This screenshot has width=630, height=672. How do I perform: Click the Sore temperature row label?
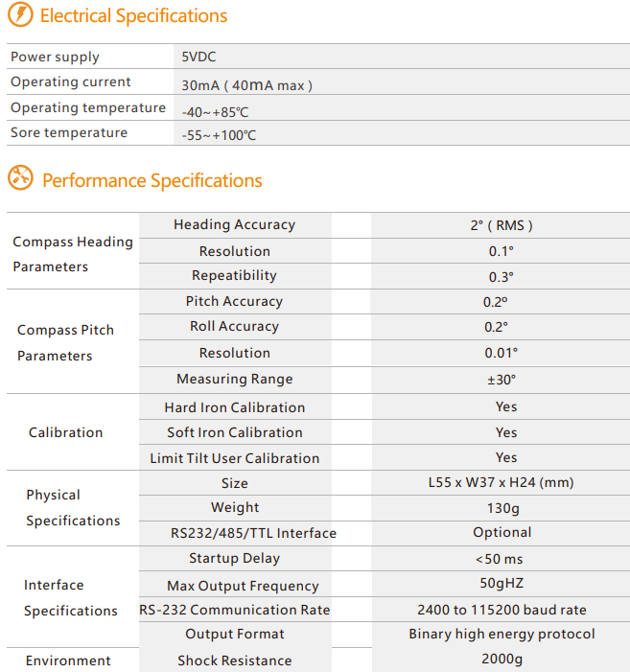click(69, 132)
